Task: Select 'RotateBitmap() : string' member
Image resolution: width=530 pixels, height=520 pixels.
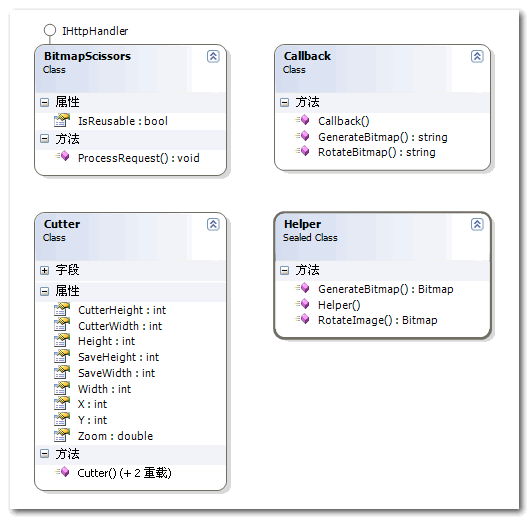Action: (x=377, y=152)
